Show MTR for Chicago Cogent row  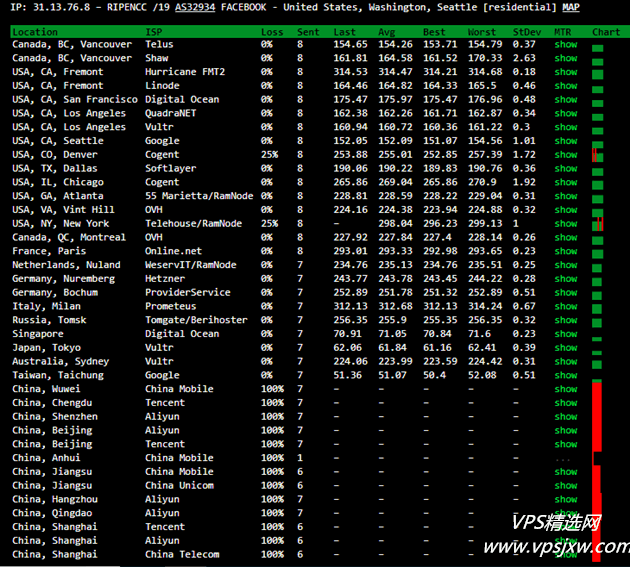pos(566,182)
